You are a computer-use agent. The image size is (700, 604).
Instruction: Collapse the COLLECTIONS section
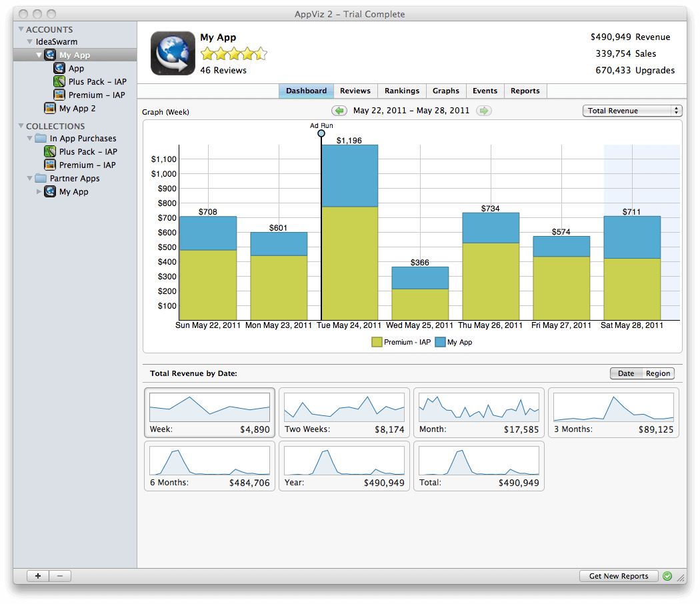21,126
